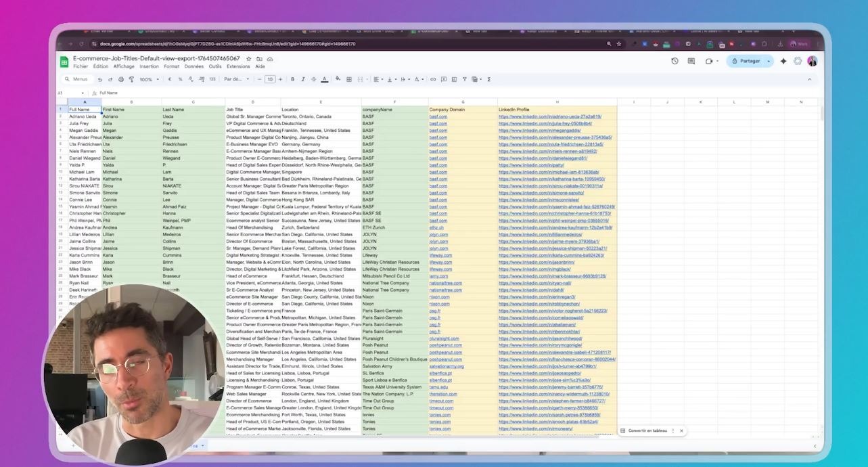Star the document next to its title
Screen dimensions: 868x467
coord(250,59)
